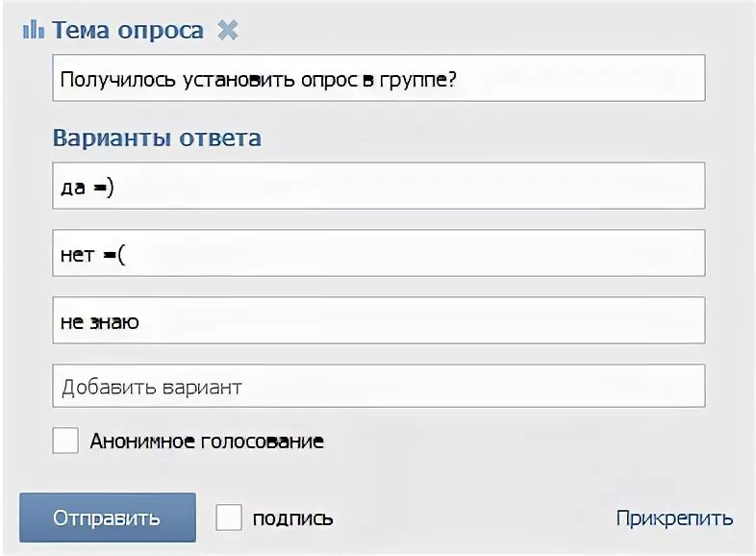Image resolution: width=756 pixels, height=556 pixels.
Task: Click the "Варианты ответа" section heading
Action: click(x=157, y=138)
